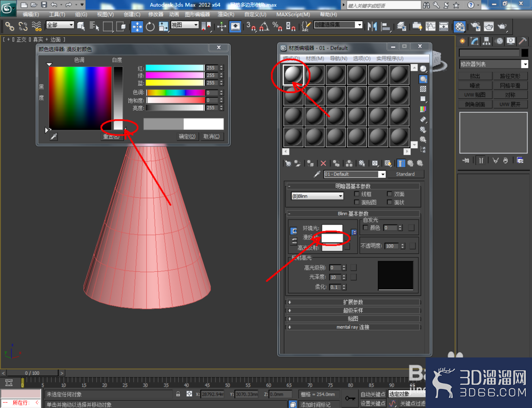Enable the 线框 (Wire) checkbox
532x408 pixels.
coord(356,194)
